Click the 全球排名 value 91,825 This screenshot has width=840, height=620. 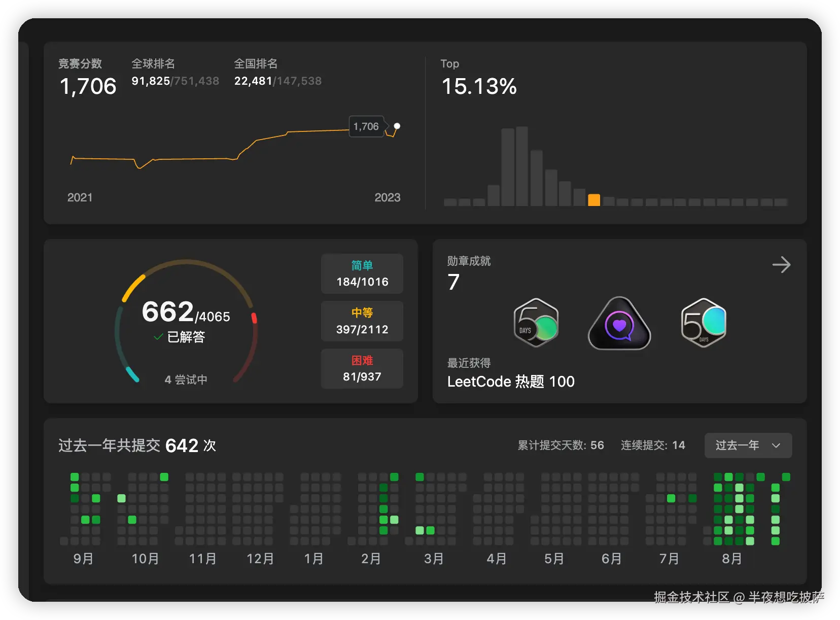tap(151, 81)
